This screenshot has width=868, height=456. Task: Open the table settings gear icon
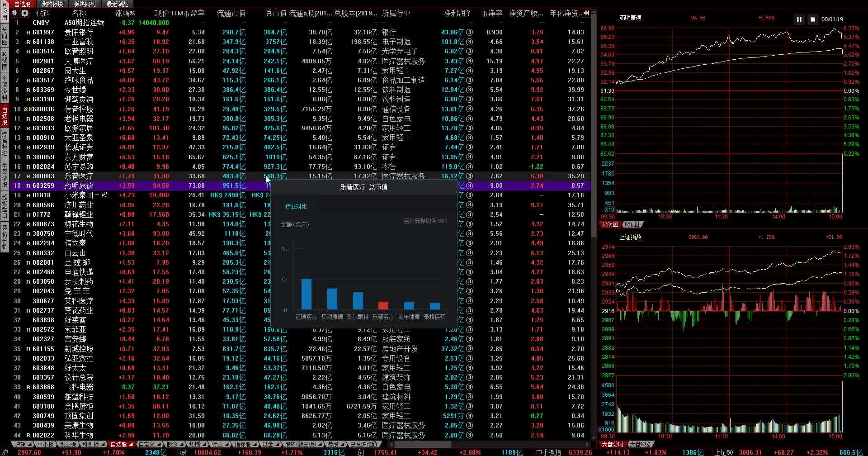(24, 13)
